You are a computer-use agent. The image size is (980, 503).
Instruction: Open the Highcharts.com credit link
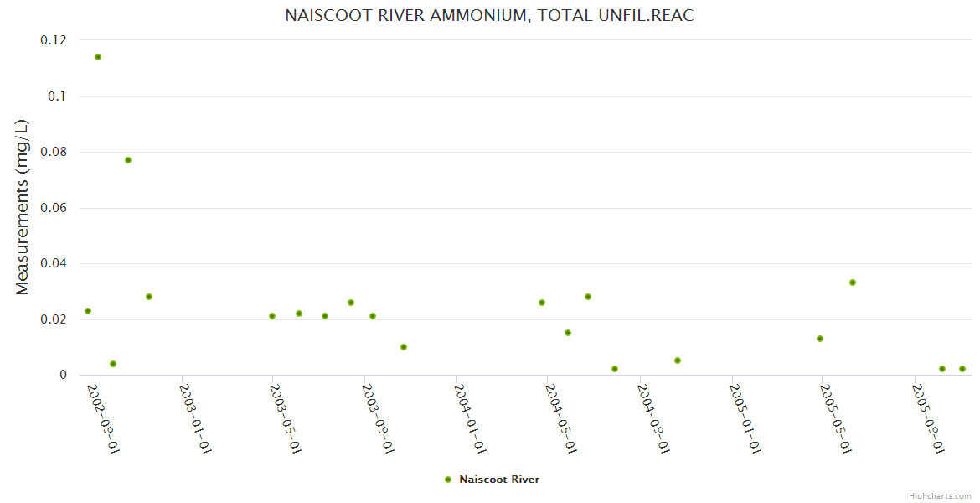click(x=940, y=495)
